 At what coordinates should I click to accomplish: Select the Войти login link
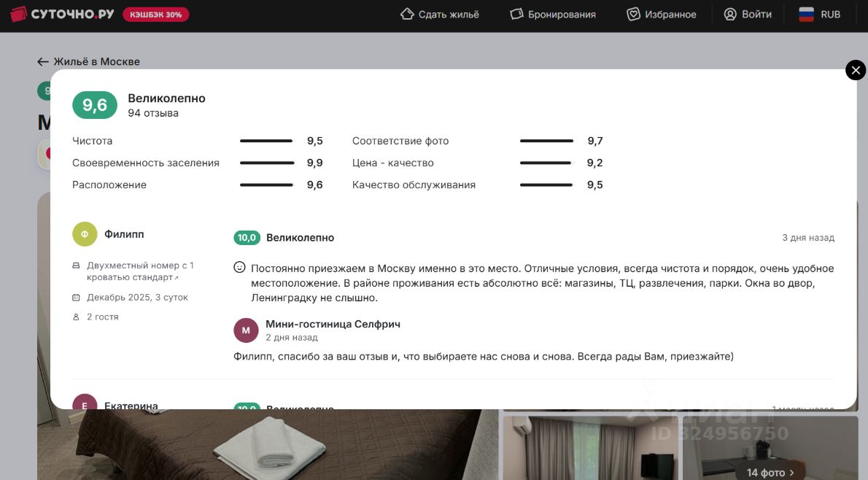pyautogui.click(x=756, y=15)
